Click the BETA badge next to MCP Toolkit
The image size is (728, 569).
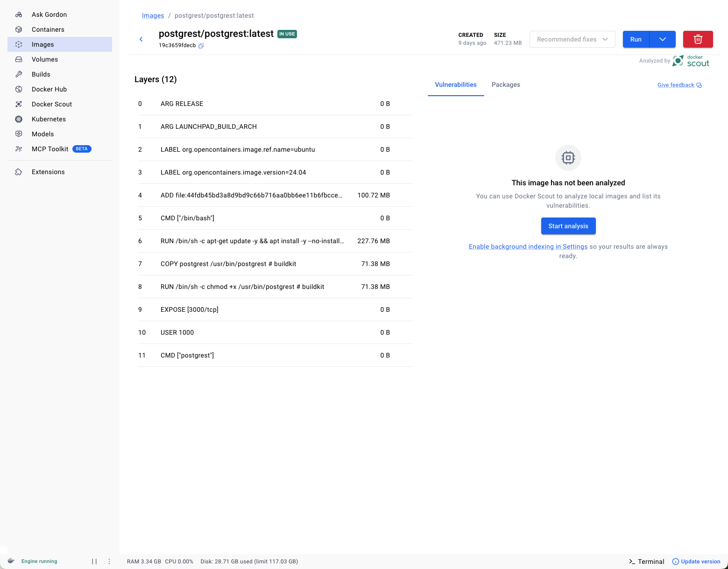(82, 149)
